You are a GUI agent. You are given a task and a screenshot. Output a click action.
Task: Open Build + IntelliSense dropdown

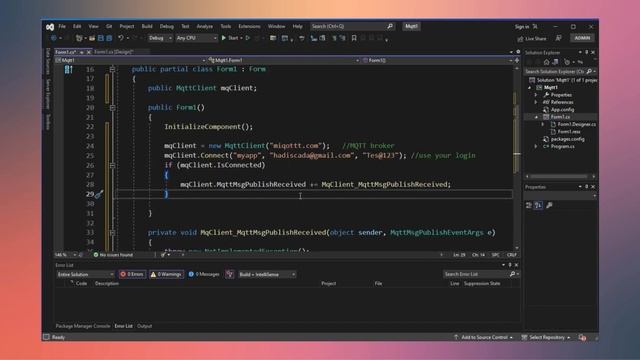pyautogui.click(x=267, y=274)
